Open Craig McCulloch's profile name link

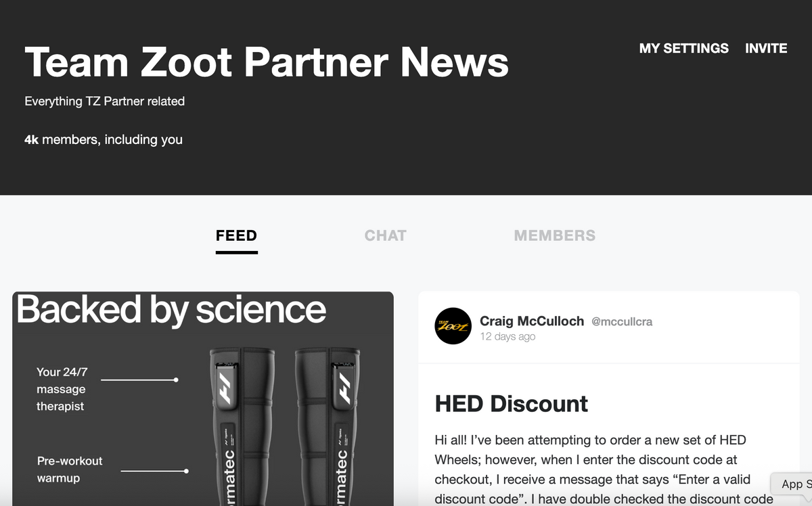[531, 321]
